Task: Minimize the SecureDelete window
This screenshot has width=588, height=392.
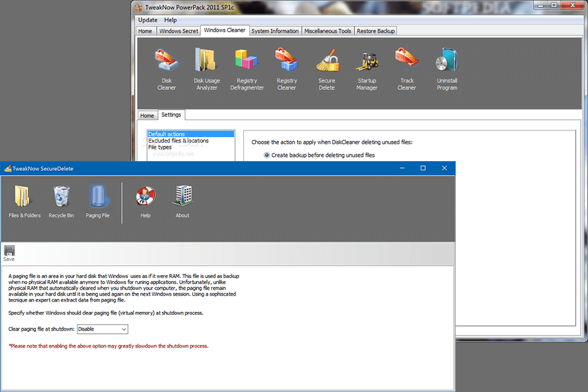Action: [402, 168]
